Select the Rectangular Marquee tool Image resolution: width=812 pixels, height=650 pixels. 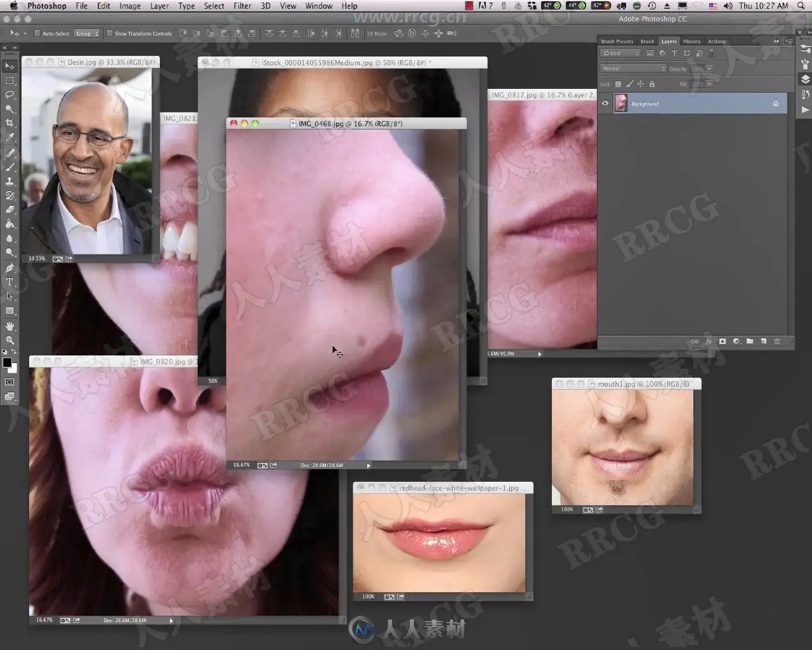[10, 81]
